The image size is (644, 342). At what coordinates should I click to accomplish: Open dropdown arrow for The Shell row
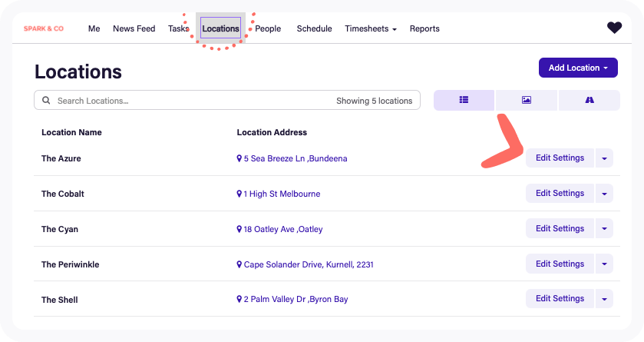pos(605,299)
